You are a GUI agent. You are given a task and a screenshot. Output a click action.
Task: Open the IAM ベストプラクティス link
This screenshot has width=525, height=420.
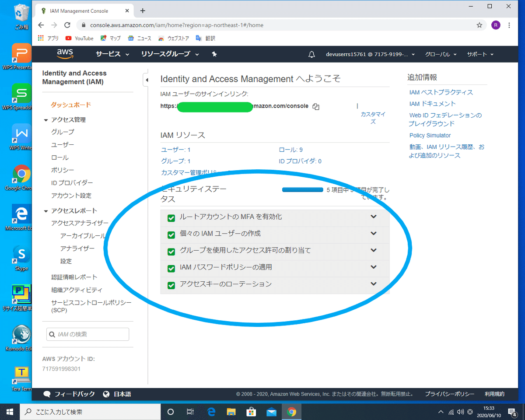point(441,92)
